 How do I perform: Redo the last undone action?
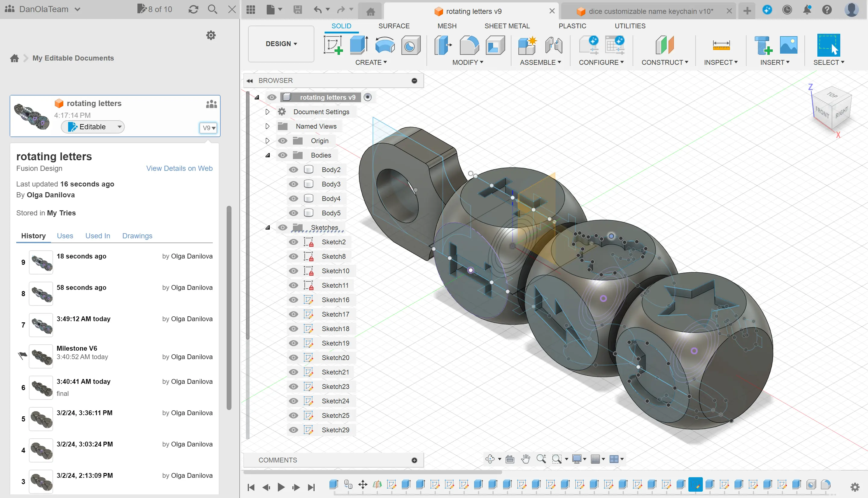[341, 10]
